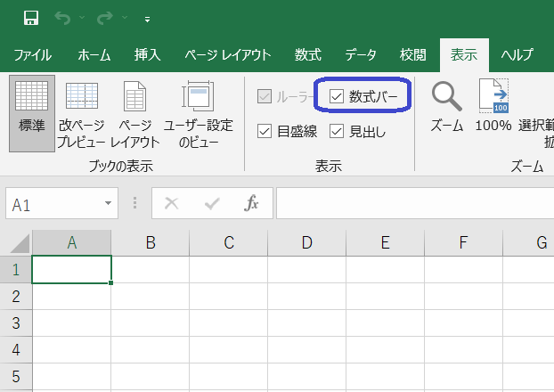Select column A header
Viewport: 554px width, 392px height.
coord(72,243)
